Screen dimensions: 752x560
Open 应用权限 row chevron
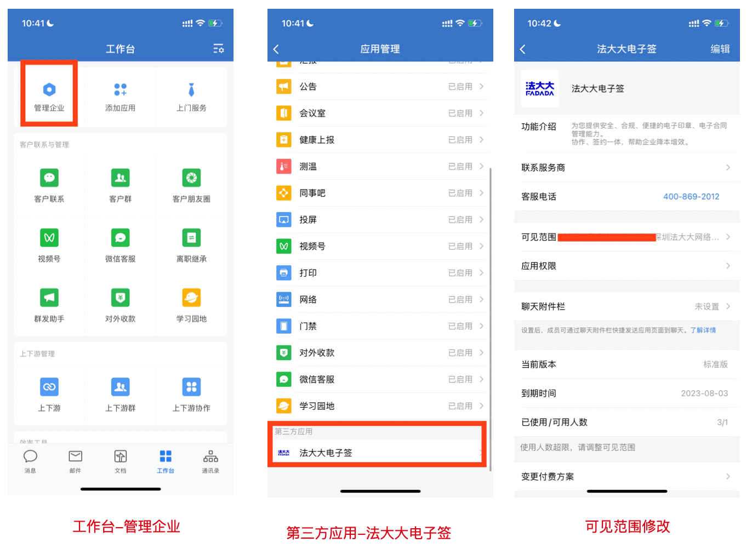pyautogui.click(x=728, y=266)
